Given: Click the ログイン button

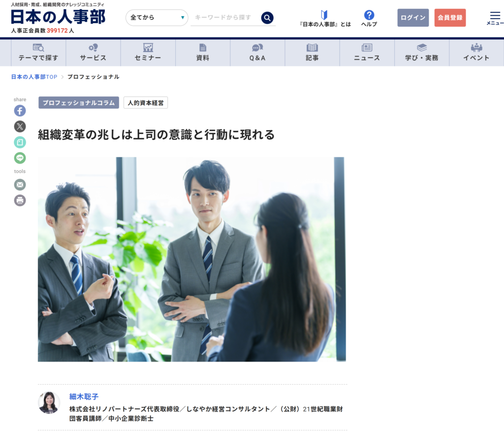Looking at the screenshot, I should (x=413, y=18).
